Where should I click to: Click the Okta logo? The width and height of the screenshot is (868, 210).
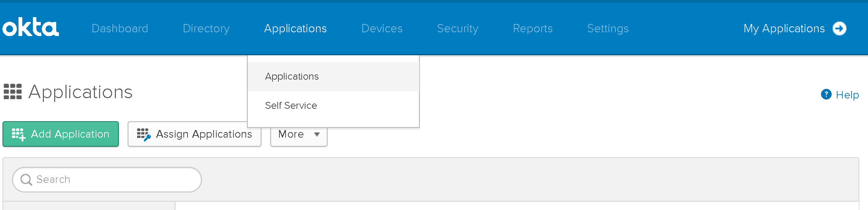point(31,27)
